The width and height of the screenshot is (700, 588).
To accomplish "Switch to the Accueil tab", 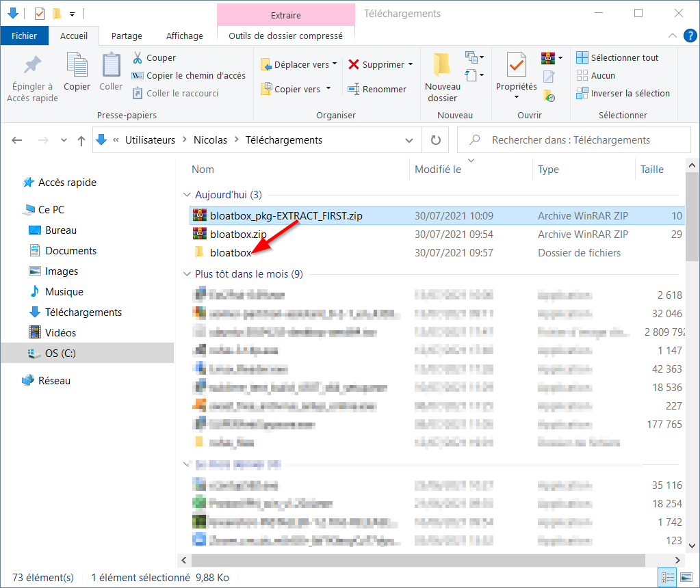I will [74, 36].
